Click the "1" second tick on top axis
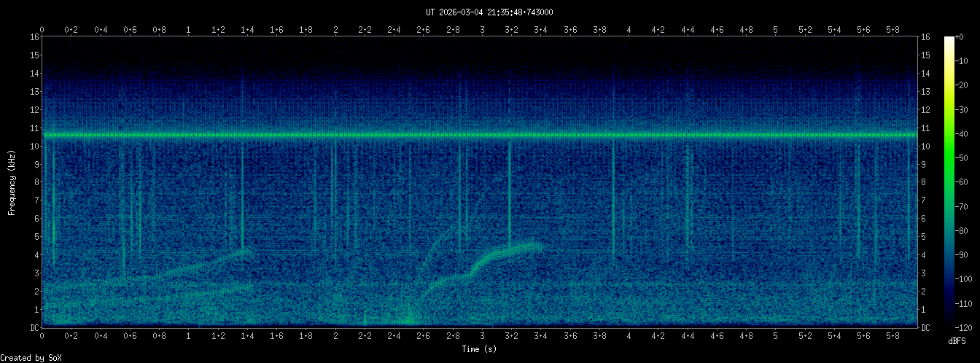The image size is (980, 363). pyautogui.click(x=189, y=29)
